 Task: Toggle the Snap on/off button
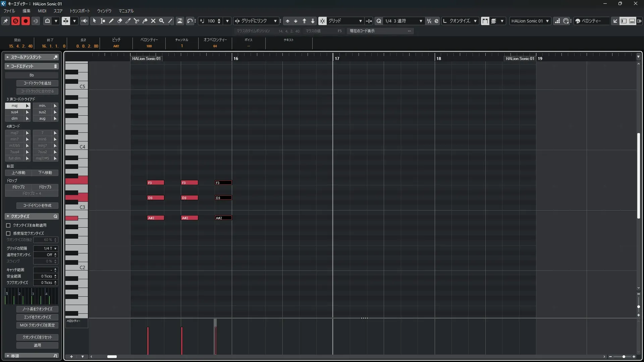(x=322, y=21)
